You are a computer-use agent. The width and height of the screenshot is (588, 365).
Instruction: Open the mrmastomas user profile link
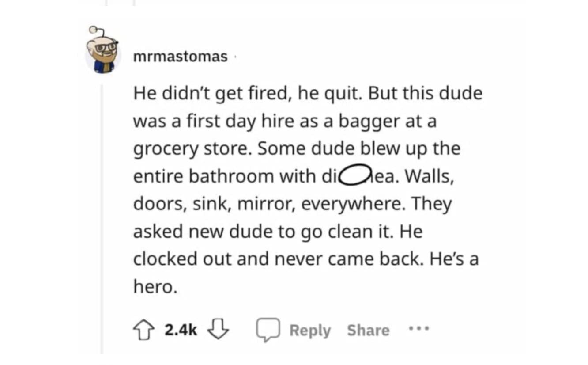tap(181, 57)
